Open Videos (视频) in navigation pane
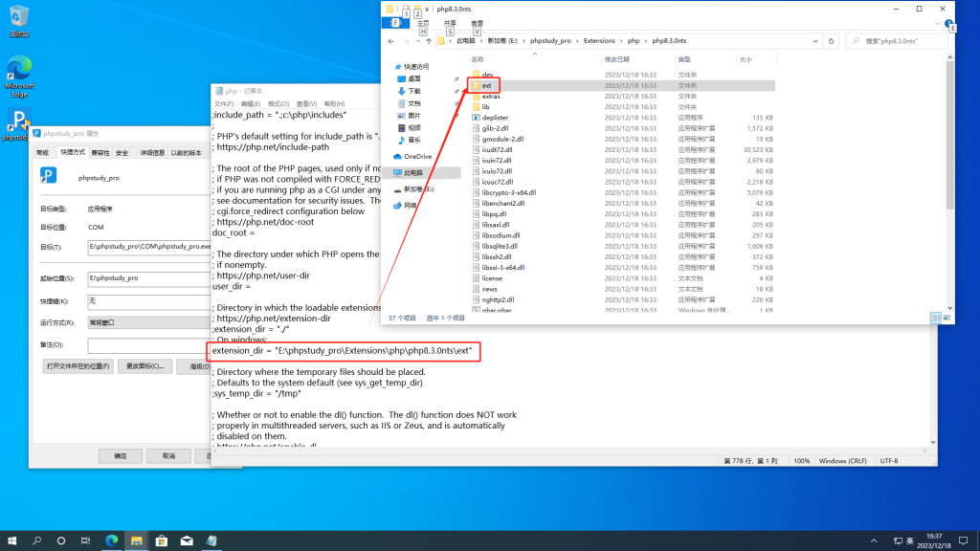980x551 pixels. [x=414, y=127]
